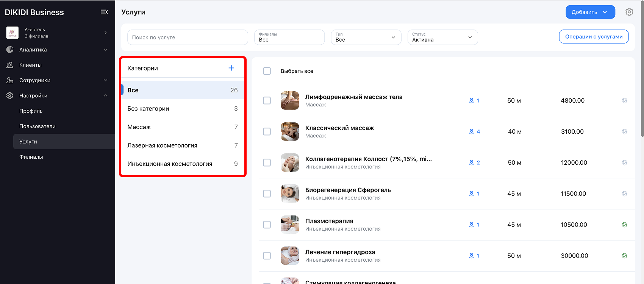Click price 4800.00 in the table
Viewport: 644px width, 284px height.
[573, 100]
